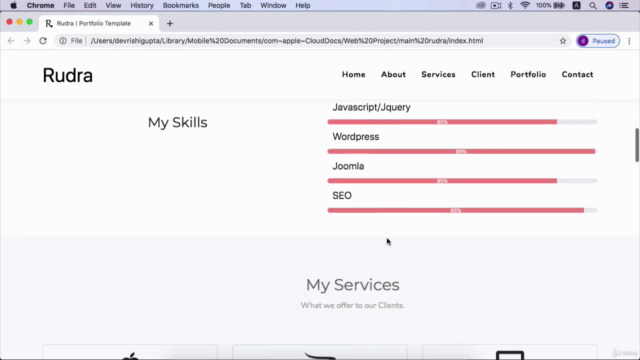This screenshot has height=360, width=640.
Task: Open the Chrome application menu
Action: [x=40, y=5]
